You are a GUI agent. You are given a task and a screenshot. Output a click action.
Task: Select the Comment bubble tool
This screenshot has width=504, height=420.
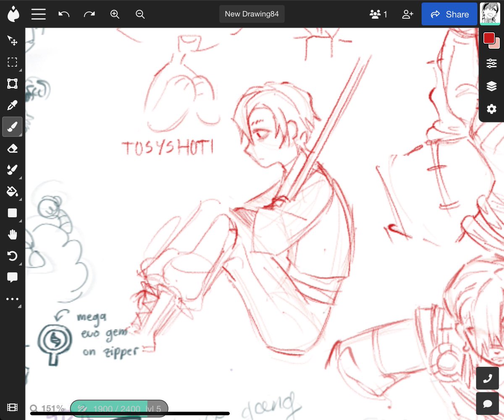(x=13, y=277)
